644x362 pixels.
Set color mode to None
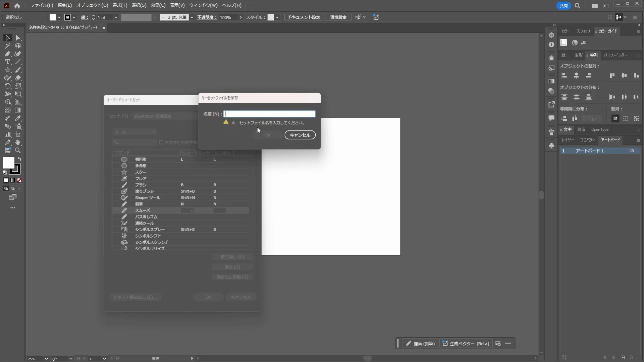coord(19,180)
